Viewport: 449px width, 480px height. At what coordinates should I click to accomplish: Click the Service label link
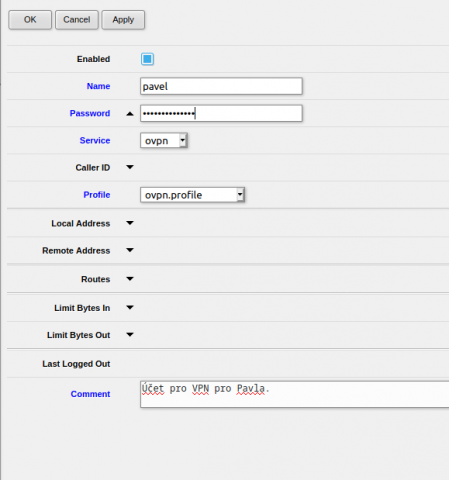point(95,141)
